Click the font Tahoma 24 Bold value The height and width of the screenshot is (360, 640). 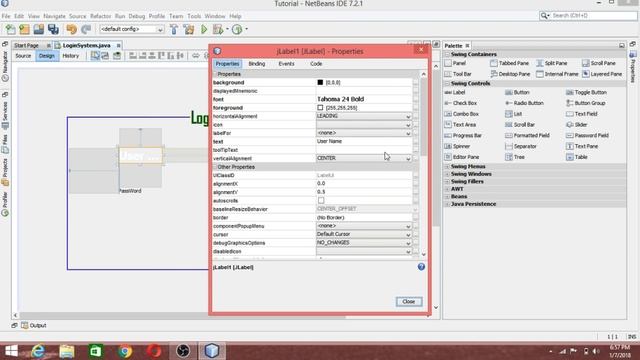[340, 99]
